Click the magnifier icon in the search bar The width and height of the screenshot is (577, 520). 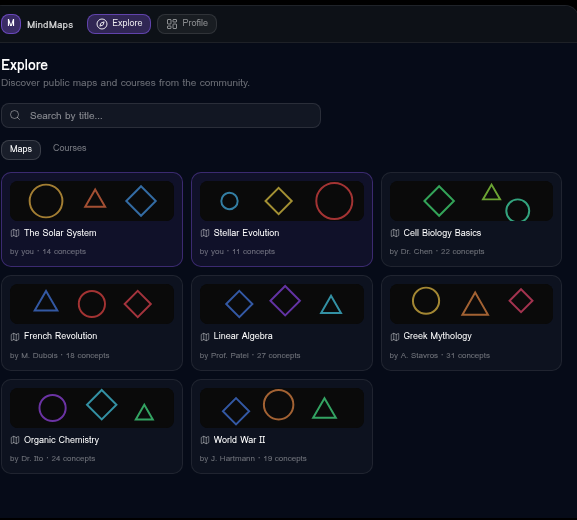tap(15, 115)
